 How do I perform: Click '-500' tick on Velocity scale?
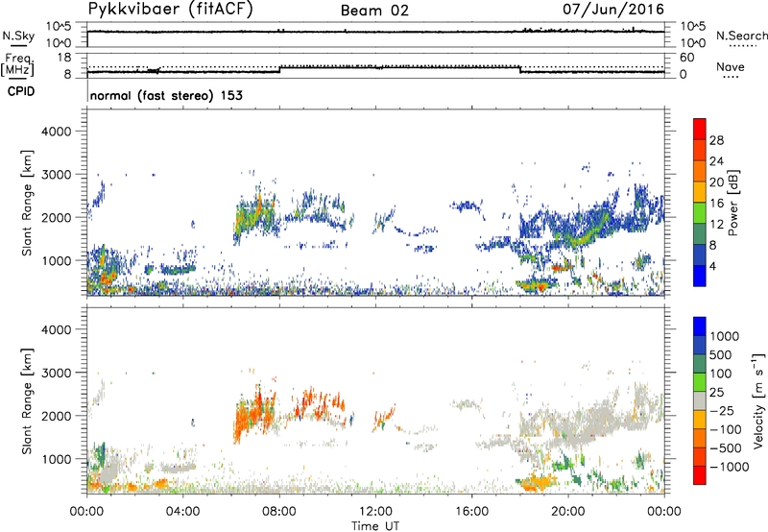726,447
